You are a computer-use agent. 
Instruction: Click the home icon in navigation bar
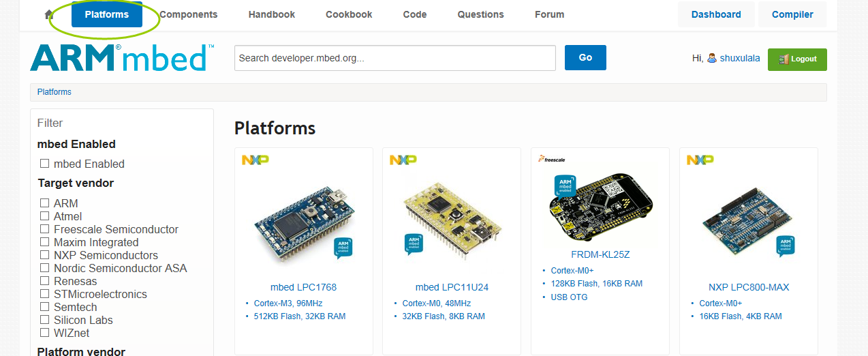[49, 14]
